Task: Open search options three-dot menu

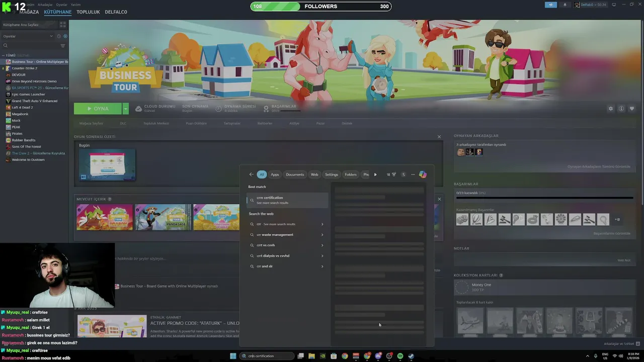Action: [x=413, y=174]
